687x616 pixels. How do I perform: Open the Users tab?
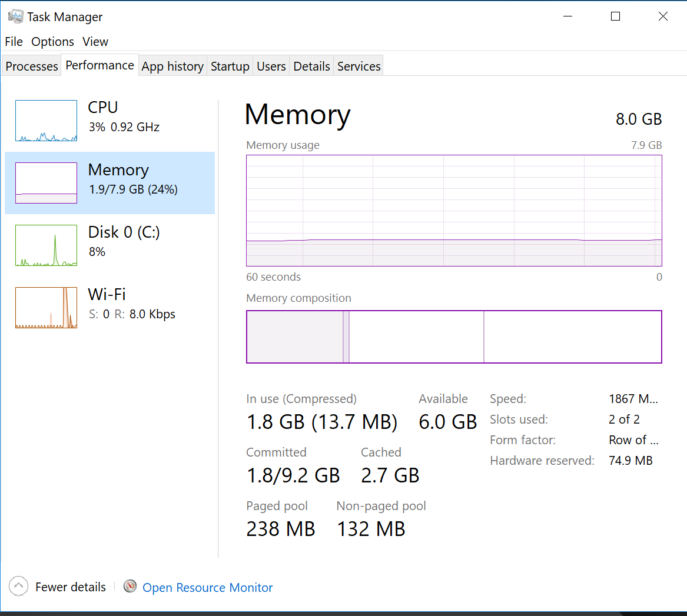coord(271,66)
